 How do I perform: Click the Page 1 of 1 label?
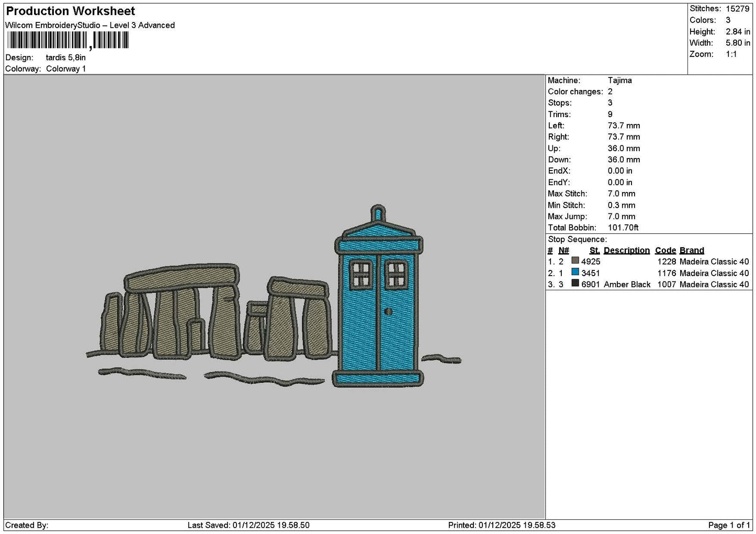coord(729,525)
